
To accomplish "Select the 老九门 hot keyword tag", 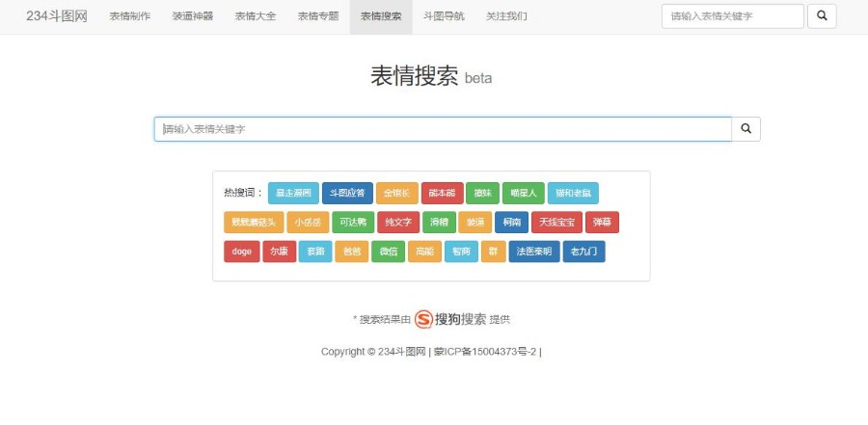I will [x=584, y=252].
